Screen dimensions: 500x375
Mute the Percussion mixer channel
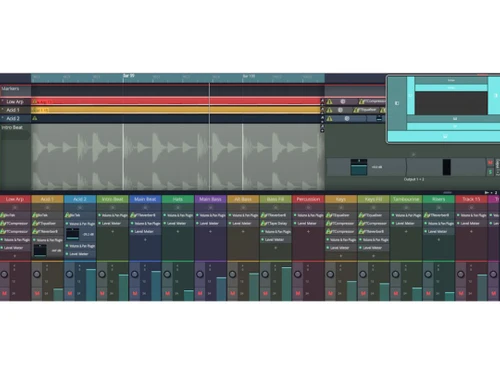(x=298, y=293)
